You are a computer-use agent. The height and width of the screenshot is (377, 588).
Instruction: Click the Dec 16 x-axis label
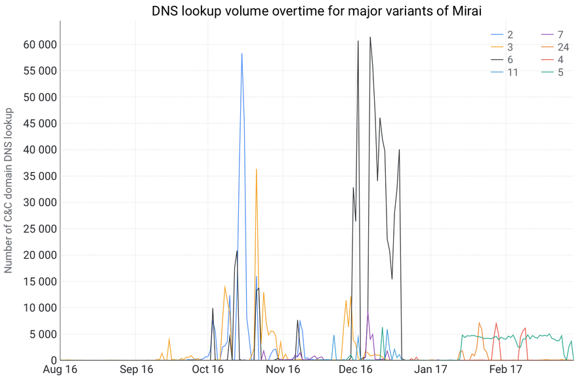[x=356, y=369]
